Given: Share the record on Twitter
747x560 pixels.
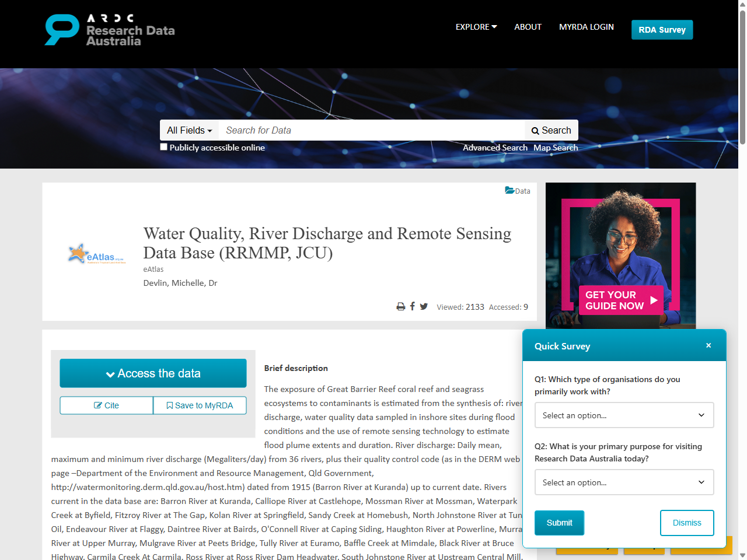Looking at the screenshot, I should tap(424, 306).
